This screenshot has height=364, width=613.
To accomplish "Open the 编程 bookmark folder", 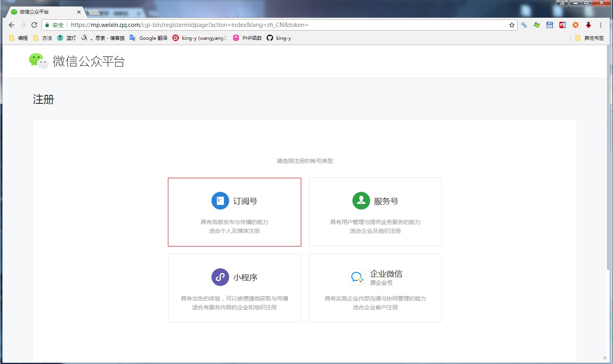I will tap(19, 38).
